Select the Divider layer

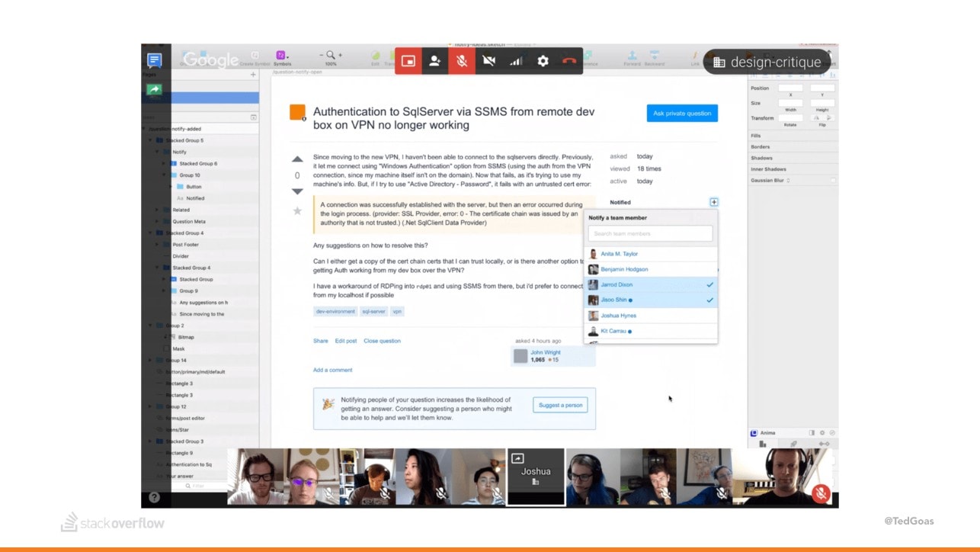pyautogui.click(x=181, y=256)
